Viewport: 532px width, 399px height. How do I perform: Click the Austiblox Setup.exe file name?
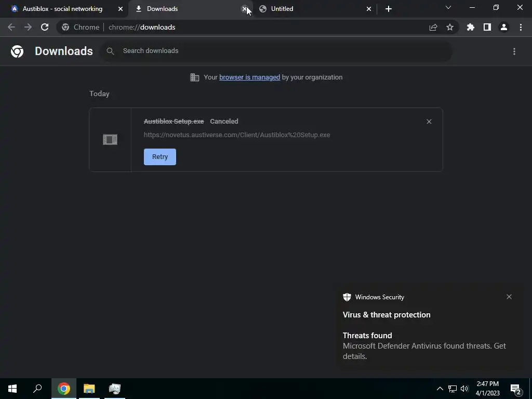point(174,122)
